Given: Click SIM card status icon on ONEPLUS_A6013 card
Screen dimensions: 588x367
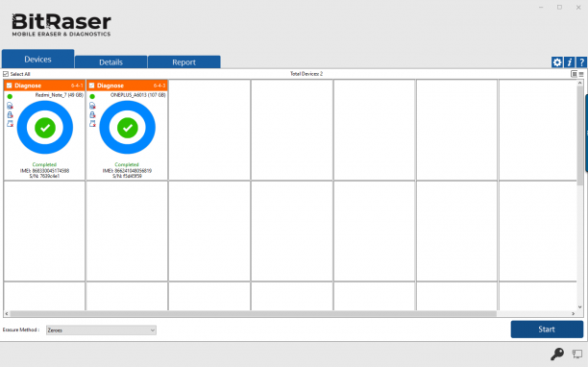Looking at the screenshot, I should point(92,106).
